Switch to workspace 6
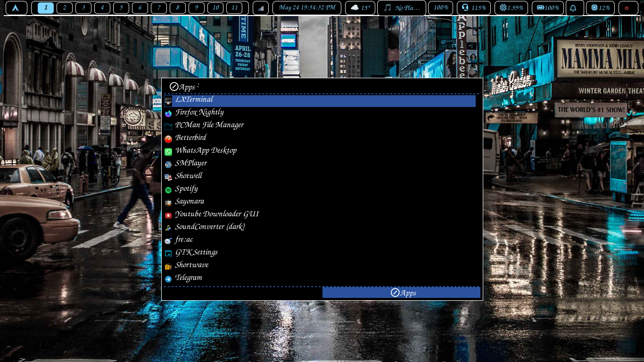This screenshot has height=362, width=644. coord(140,8)
